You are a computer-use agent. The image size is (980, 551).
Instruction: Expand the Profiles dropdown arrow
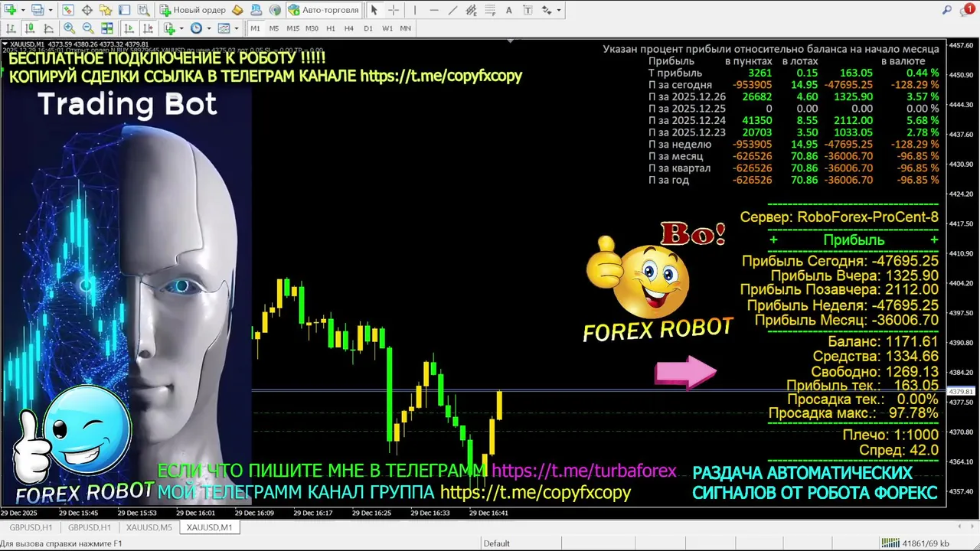coord(51,10)
